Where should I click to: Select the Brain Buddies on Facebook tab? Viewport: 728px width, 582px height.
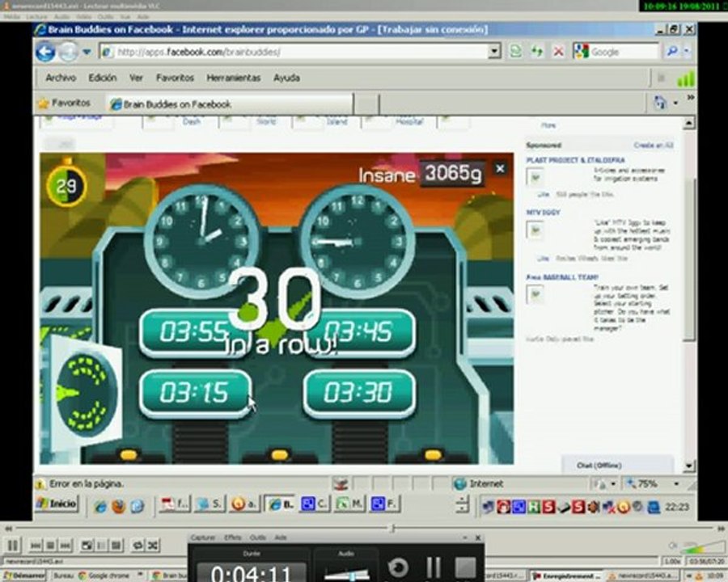pos(230,104)
